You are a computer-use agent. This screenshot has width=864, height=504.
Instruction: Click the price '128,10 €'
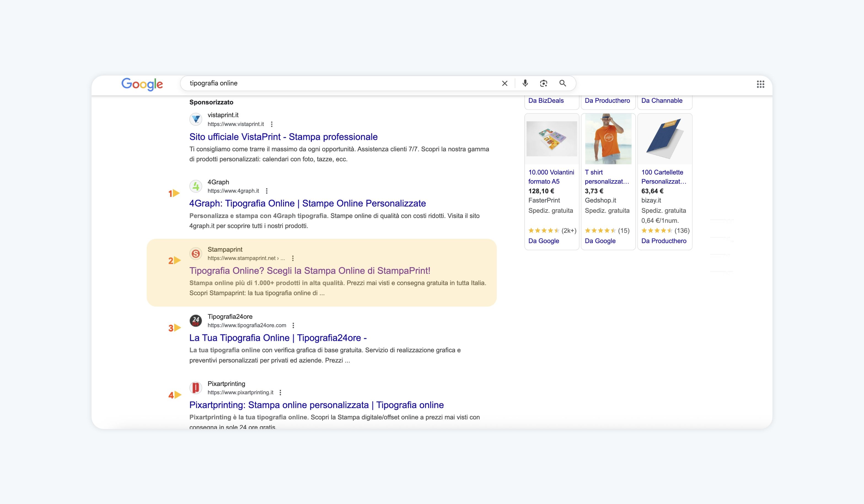[x=541, y=191]
